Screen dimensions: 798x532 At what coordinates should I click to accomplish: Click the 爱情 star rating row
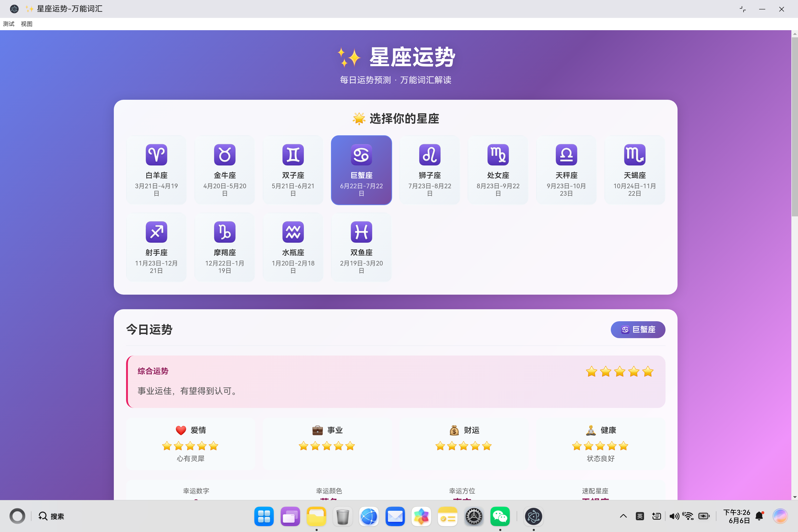[190, 446]
